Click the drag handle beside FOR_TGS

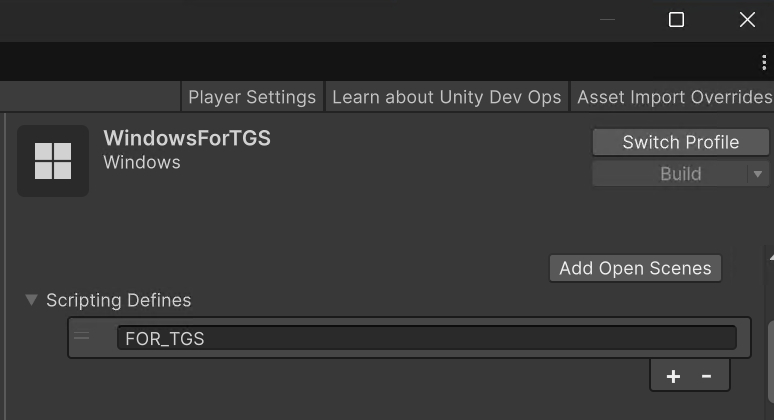point(82,337)
